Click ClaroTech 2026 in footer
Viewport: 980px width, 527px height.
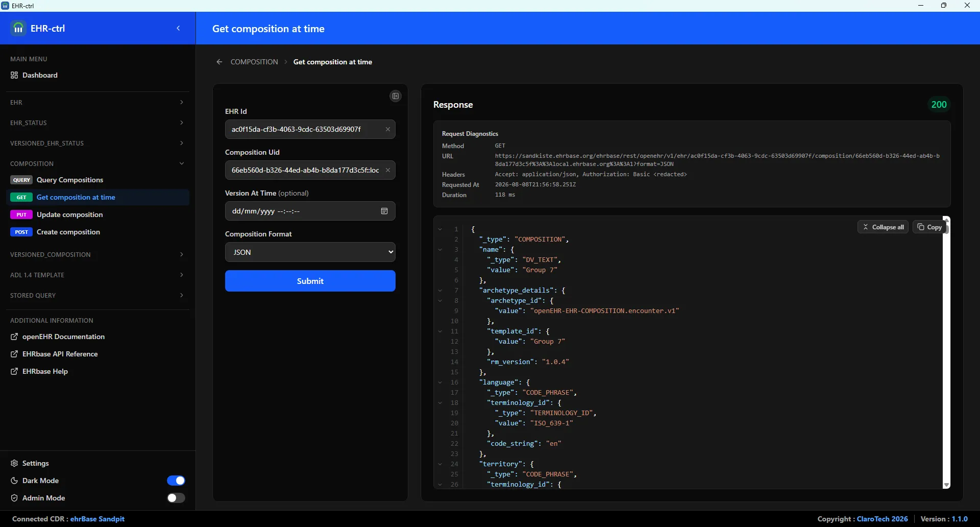pyautogui.click(x=882, y=519)
